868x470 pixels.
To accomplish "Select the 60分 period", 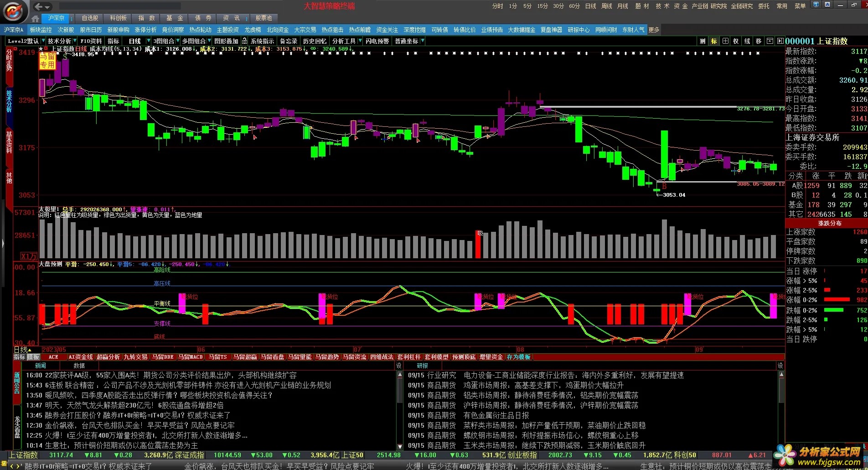I will point(574,6).
